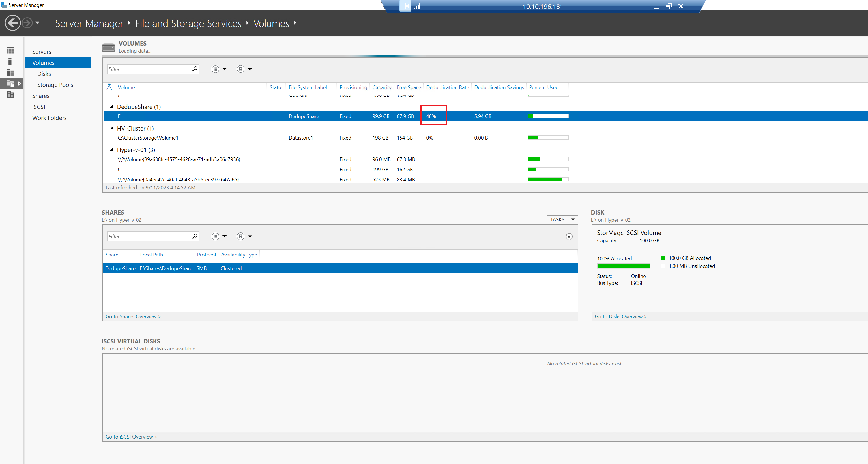Sort by Free Space column header

pyautogui.click(x=409, y=87)
